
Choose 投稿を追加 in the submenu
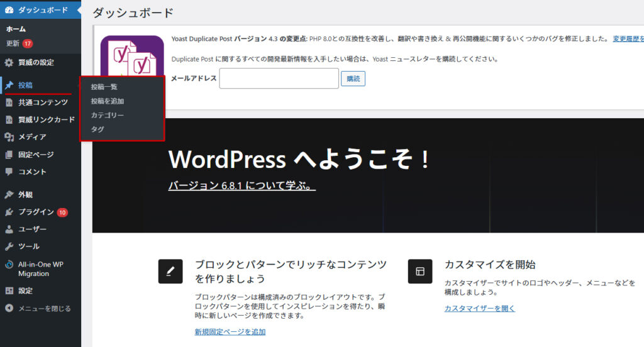click(107, 101)
